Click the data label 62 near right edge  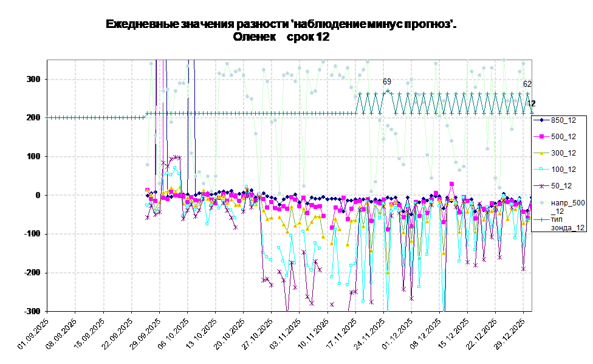(x=527, y=84)
